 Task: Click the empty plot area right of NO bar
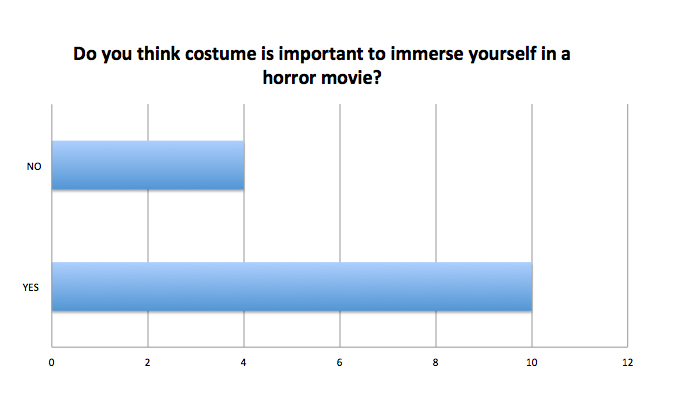click(x=436, y=165)
